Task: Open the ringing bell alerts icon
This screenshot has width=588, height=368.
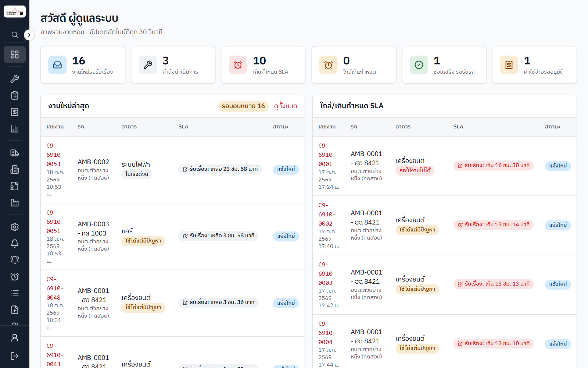Action: [x=15, y=260]
